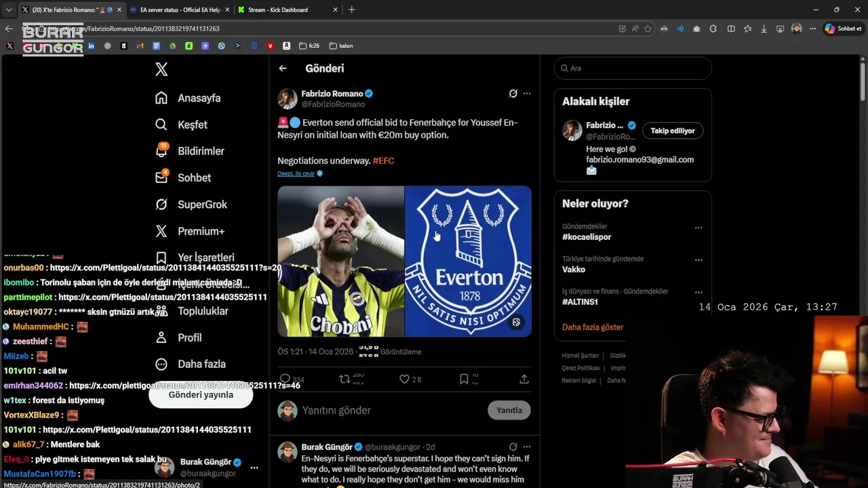The width and height of the screenshot is (868, 488).
Task: Open options menu for #kocaelispor trend
Action: [x=698, y=228]
